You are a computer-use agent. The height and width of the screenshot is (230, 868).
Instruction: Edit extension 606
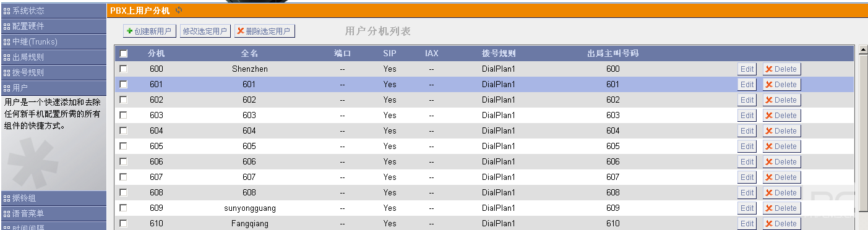[747, 161]
